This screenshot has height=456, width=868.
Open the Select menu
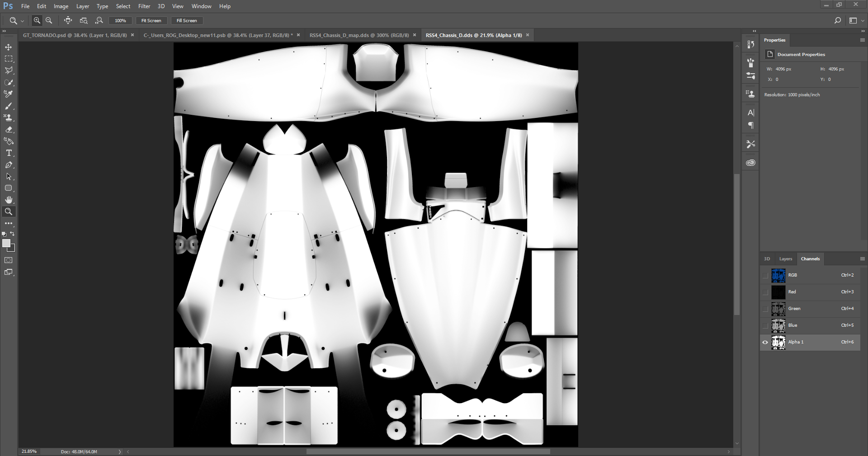123,6
